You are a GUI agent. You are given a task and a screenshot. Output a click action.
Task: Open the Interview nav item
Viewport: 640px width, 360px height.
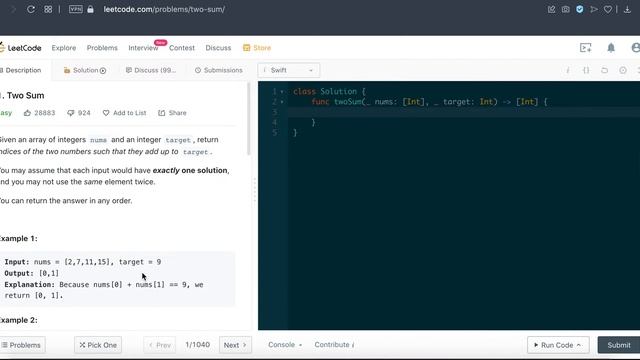[x=143, y=48]
